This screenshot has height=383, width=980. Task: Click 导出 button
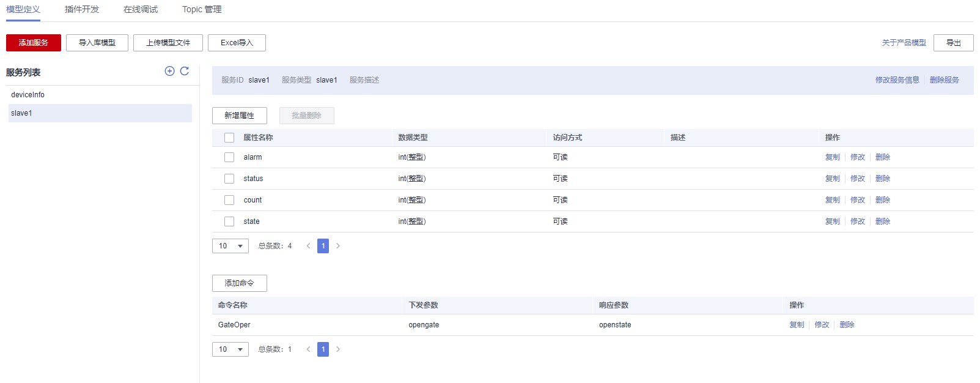954,43
